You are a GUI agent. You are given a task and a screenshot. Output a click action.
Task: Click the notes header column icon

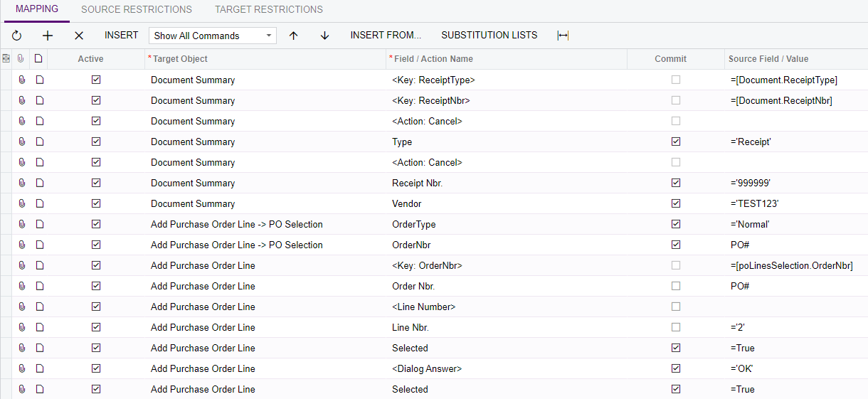click(x=39, y=58)
